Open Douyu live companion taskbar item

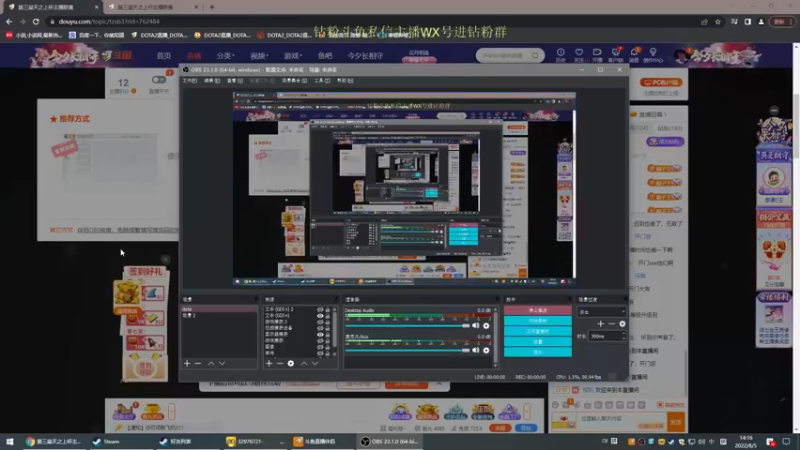point(321,441)
